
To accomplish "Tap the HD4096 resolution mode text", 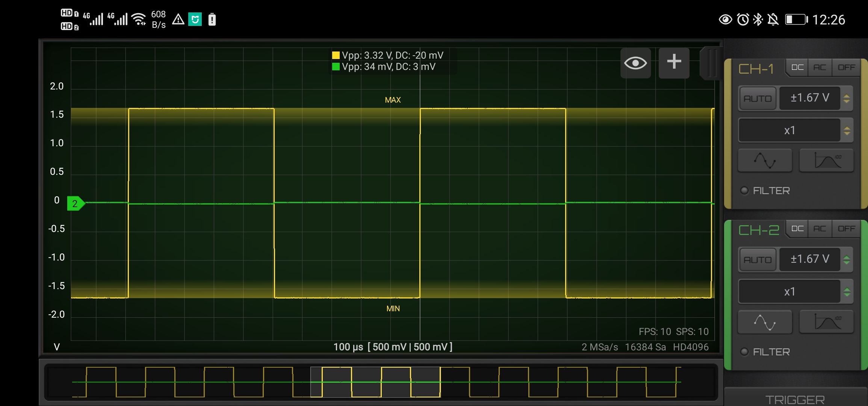I will tap(691, 347).
